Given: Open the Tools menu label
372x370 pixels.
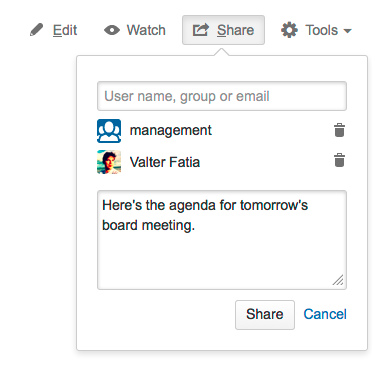Looking at the screenshot, I should (x=322, y=30).
